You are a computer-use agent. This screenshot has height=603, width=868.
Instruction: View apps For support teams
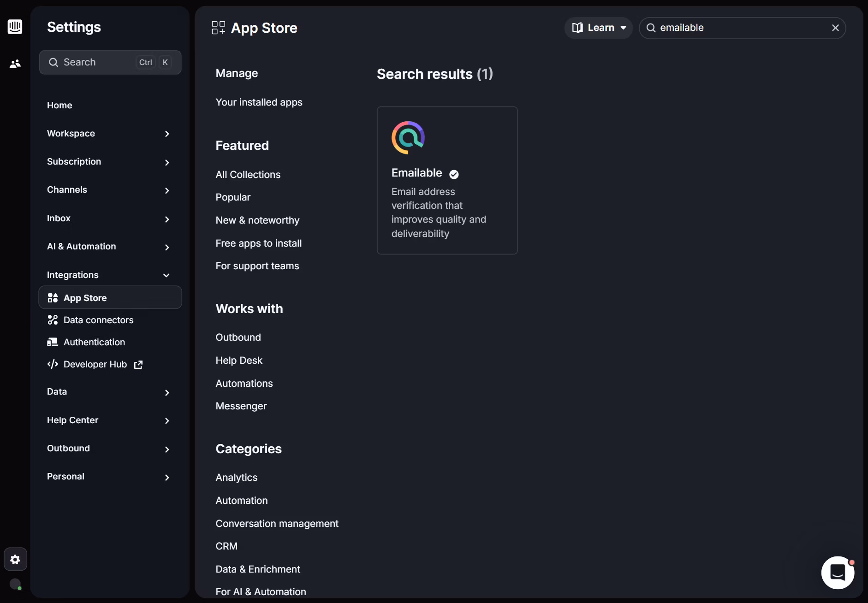[257, 266]
